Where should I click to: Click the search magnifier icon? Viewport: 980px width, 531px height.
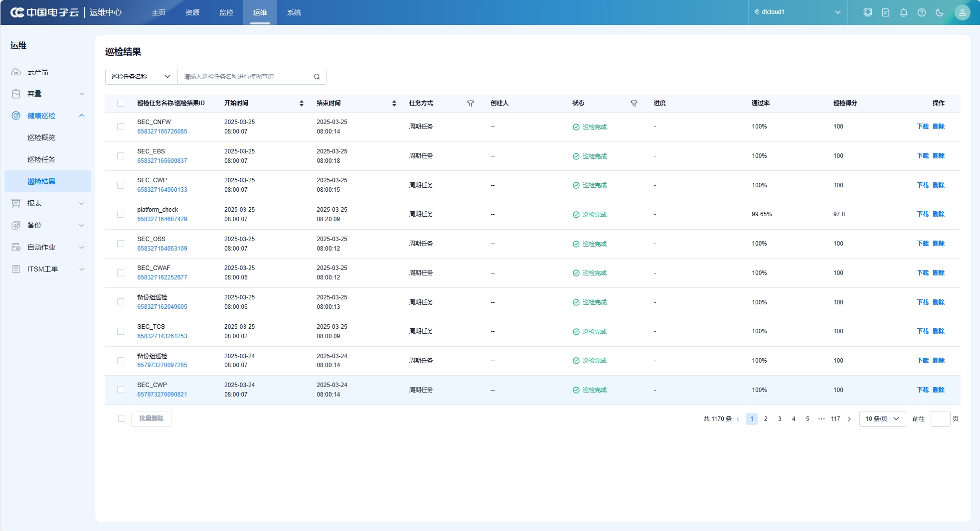pos(317,77)
